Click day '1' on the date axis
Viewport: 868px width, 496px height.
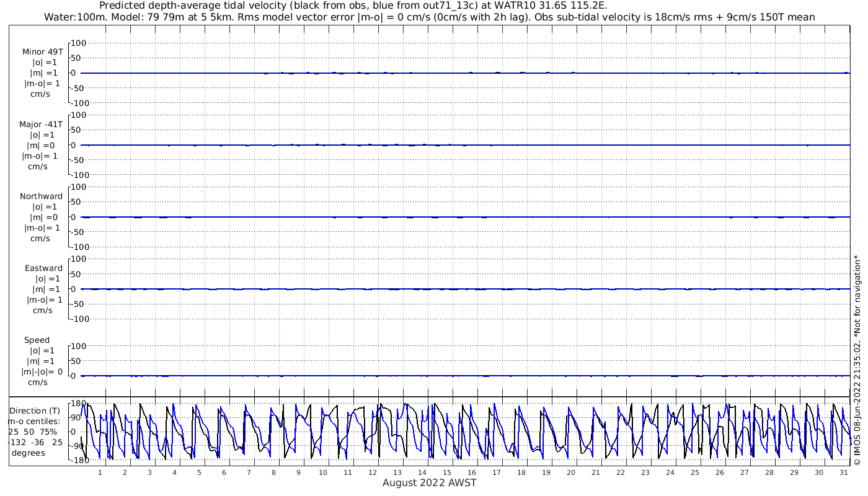point(100,472)
